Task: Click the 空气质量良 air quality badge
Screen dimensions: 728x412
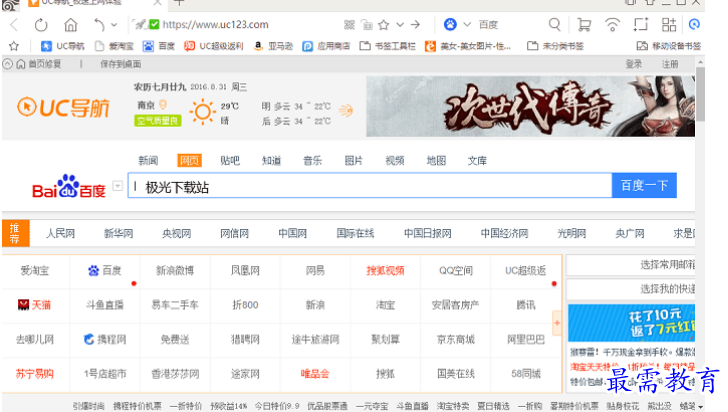Action: click(158, 121)
